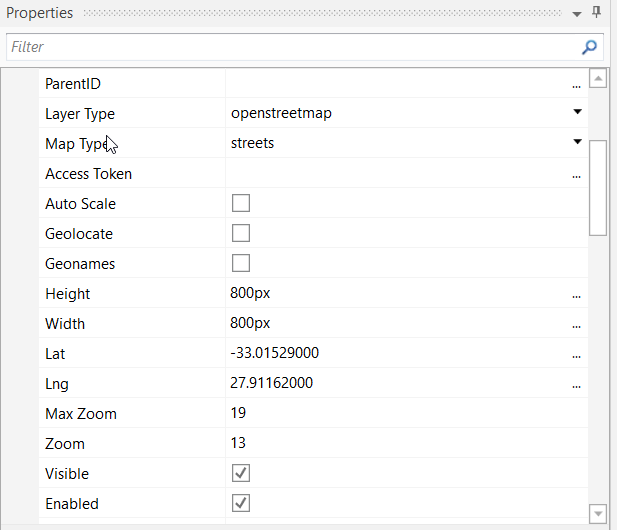Viewport: 617px width, 530px height.
Task: Uncheck the Visible checkbox
Action: click(x=241, y=473)
